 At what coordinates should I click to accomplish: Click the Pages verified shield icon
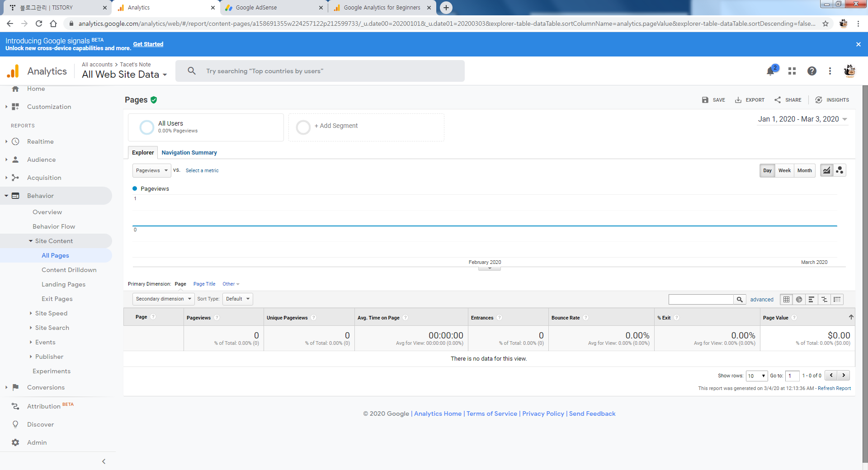click(x=154, y=100)
